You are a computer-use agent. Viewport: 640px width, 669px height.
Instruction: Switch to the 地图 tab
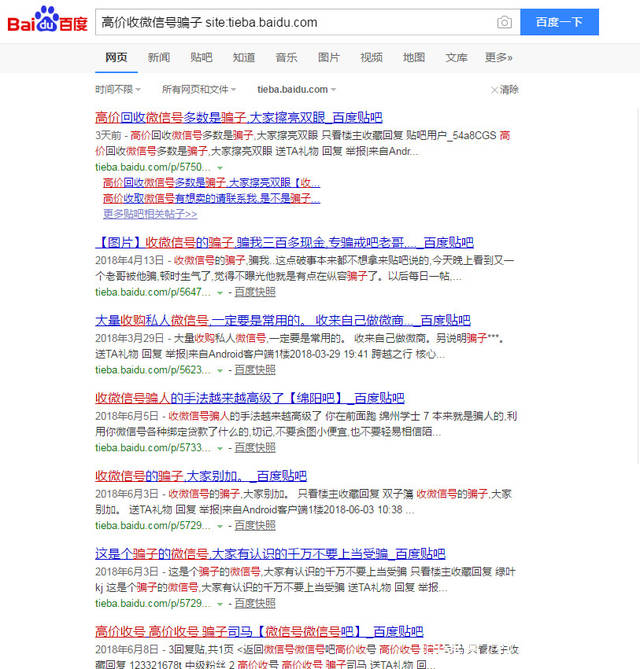click(x=414, y=57)
